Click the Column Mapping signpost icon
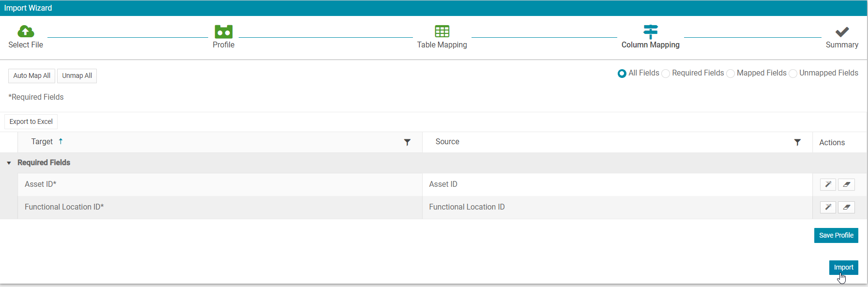This screenshot has height=287, width=868. point(651,31)
